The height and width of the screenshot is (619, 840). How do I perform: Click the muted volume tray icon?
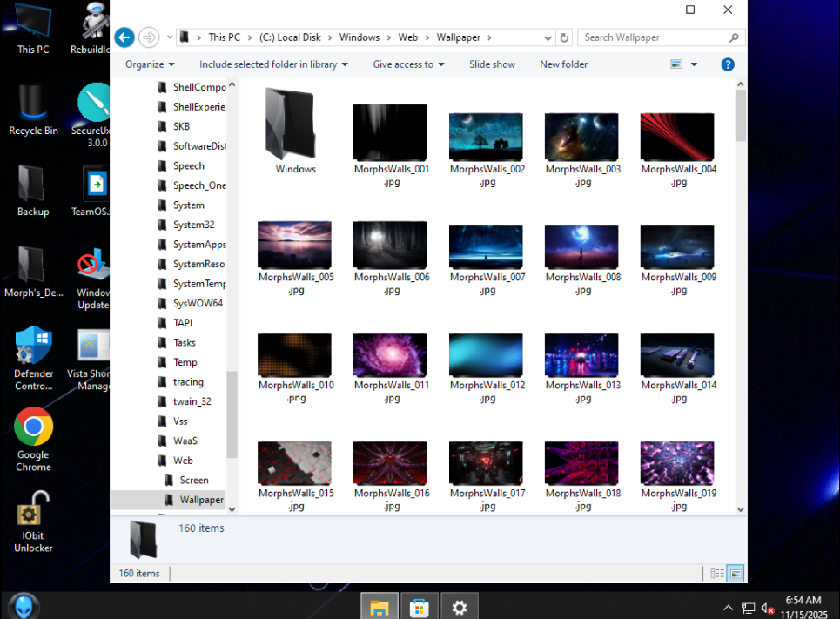pyautogui.click(x=767, y=609)
